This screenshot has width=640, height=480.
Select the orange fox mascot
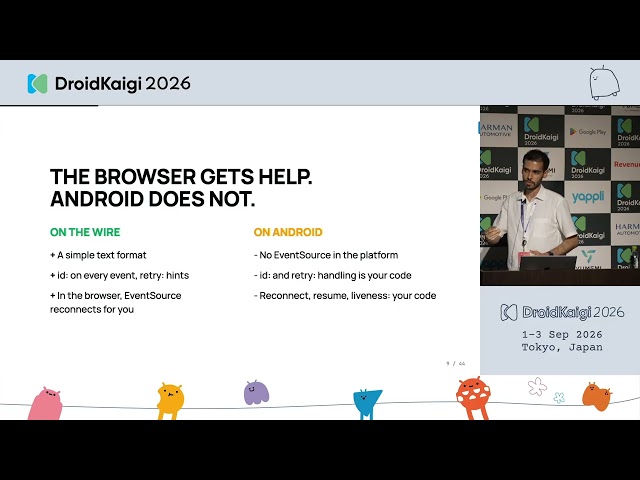pos(597,396)
